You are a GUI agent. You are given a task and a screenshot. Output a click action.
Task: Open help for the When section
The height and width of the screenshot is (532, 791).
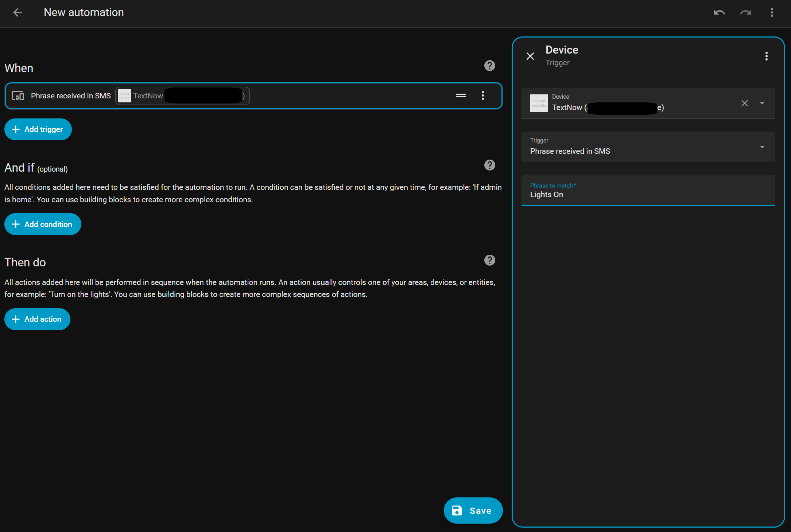(490, 66)
